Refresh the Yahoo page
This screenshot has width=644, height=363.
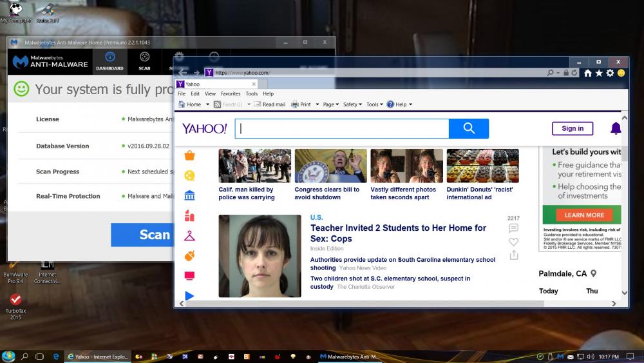(574, 73)
